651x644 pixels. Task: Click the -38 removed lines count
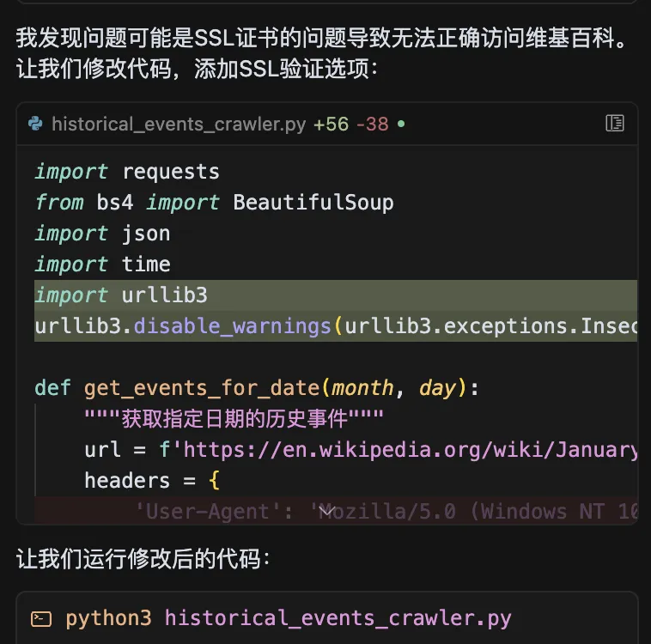pos(373,125)
